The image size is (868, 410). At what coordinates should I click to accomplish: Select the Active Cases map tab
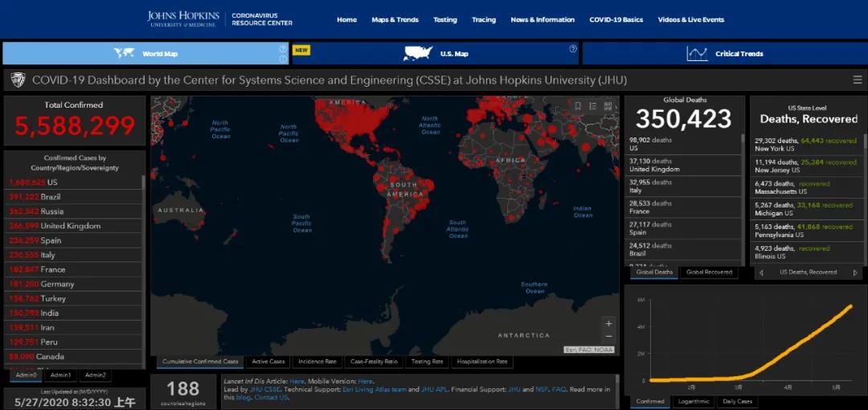(x=268, y=362)
